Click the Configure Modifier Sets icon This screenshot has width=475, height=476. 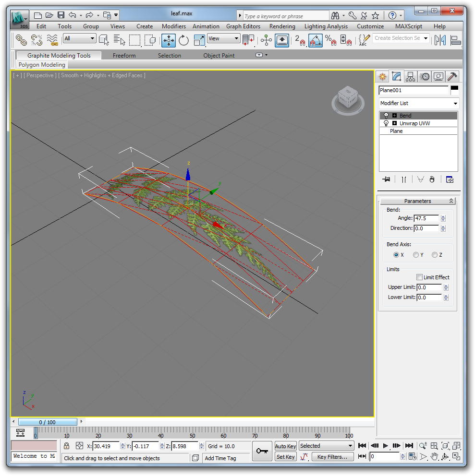pos(450,179)
